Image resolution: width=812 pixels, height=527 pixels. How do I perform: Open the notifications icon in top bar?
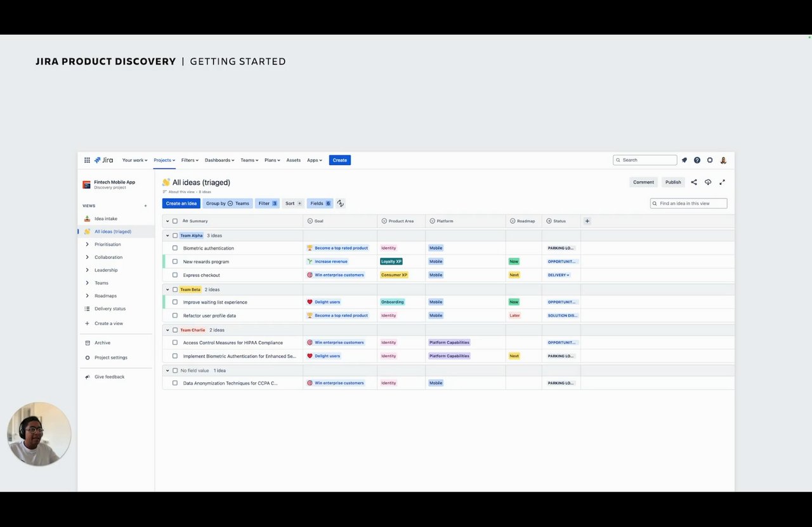tap(684, 160)
